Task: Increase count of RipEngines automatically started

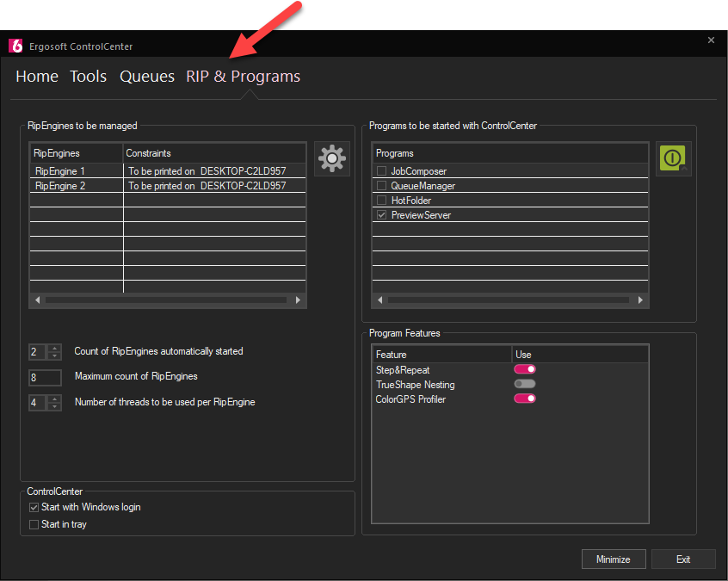Action: coord(55,348)
